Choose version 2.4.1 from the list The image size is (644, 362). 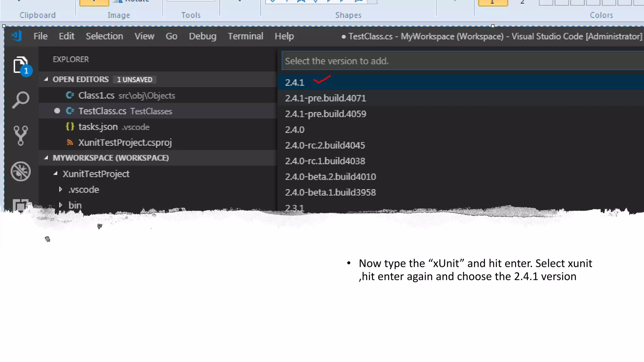tap(295, 82)
